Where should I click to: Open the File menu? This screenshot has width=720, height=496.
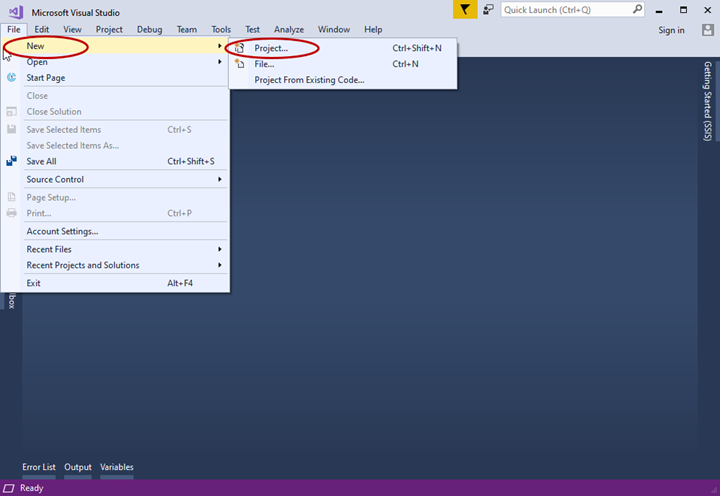(x=14, y=29)
